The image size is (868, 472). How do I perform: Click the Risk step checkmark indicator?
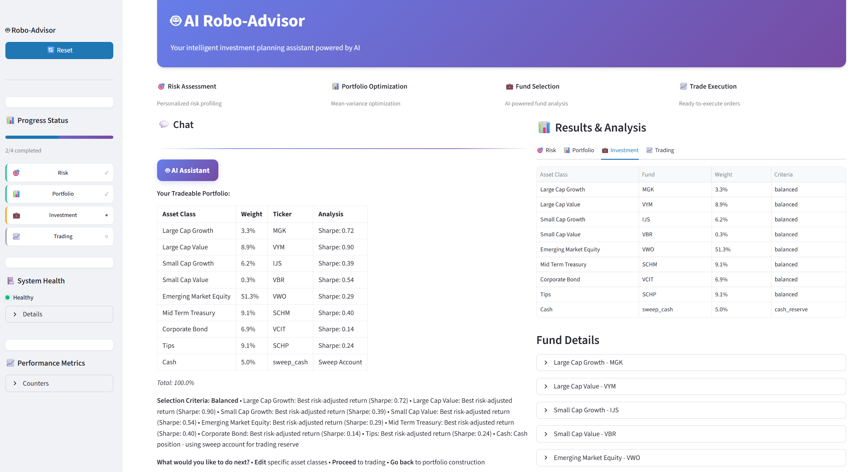[x=107, y=173]
